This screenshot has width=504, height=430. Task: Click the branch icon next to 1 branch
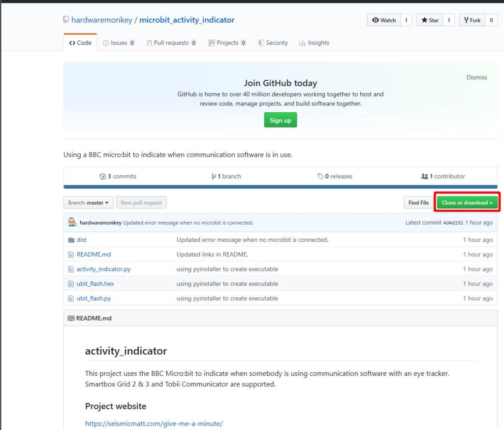click(213, 176)
